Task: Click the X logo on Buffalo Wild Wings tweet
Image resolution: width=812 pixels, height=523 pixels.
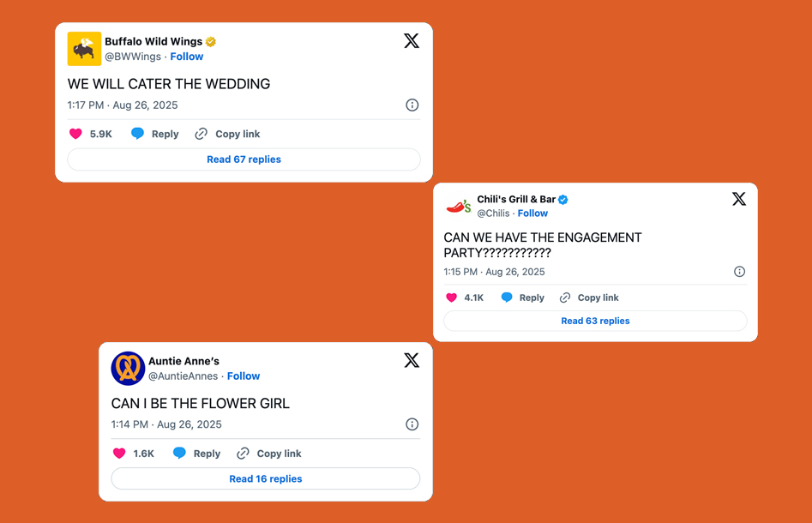Action: [412, 41]
